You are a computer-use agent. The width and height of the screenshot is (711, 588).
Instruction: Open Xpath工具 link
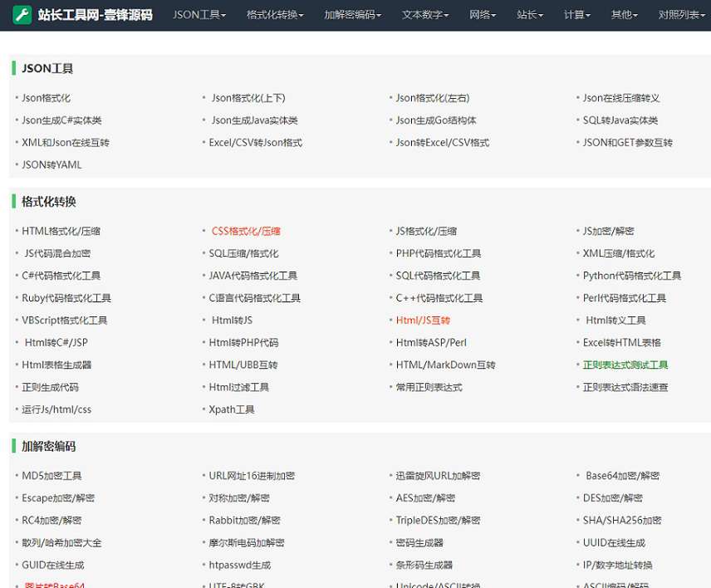[232, 409]
